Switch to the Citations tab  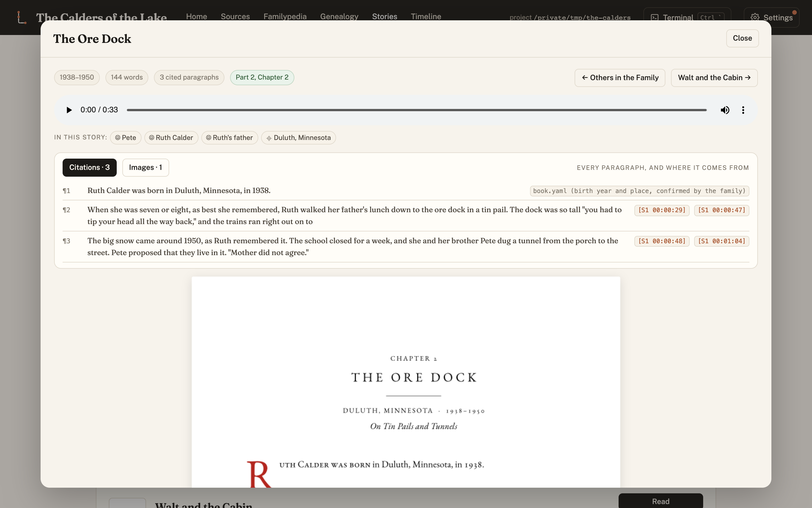point(89,167)
